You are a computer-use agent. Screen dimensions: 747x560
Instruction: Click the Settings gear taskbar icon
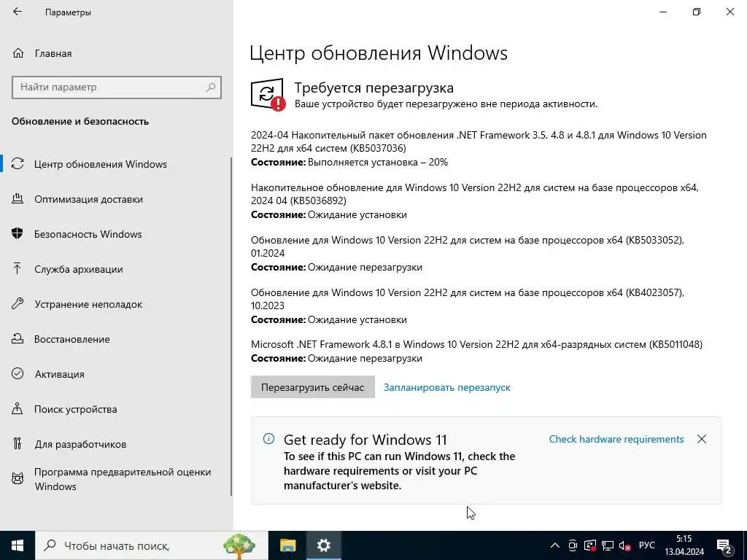coord(323,545)
